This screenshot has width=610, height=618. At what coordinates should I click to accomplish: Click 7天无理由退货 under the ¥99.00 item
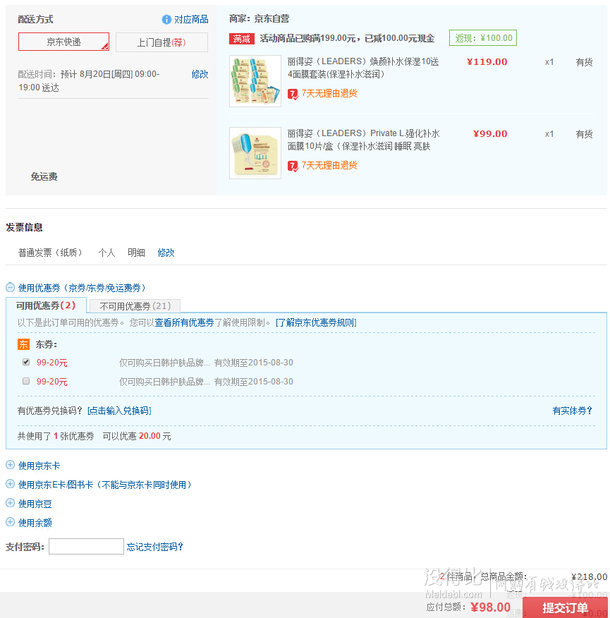pyautogui.click(x=329, y=166)
